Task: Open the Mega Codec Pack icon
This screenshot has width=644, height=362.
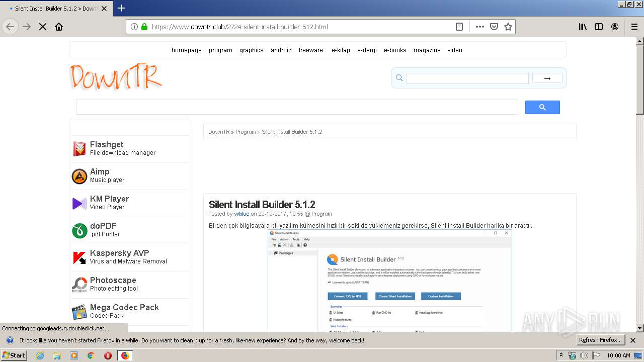Action: tap(79, 312)
